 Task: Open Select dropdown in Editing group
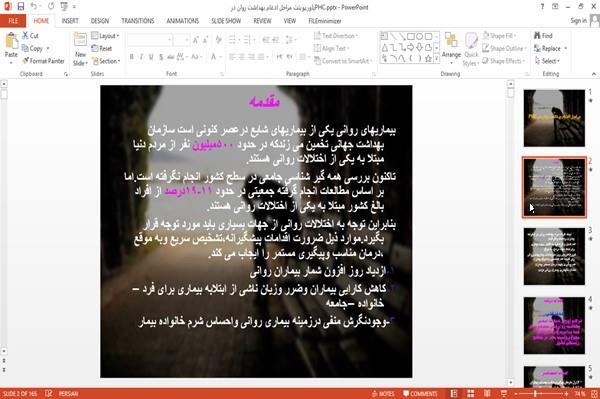point(547,61)
